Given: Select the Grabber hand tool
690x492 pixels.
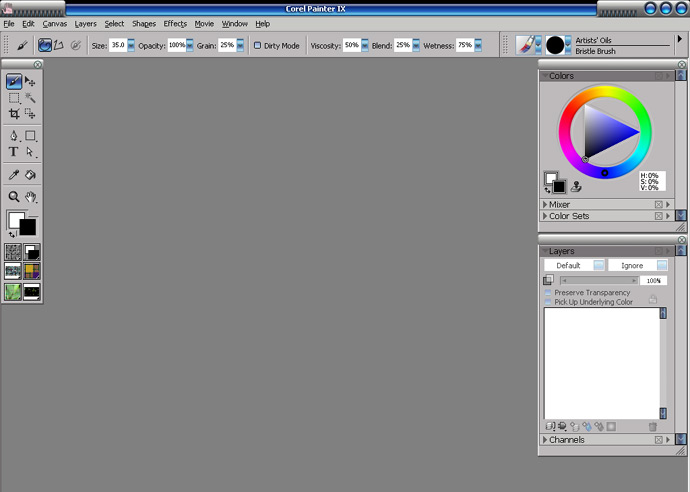Looking at the screenshot, I should 30,197.
